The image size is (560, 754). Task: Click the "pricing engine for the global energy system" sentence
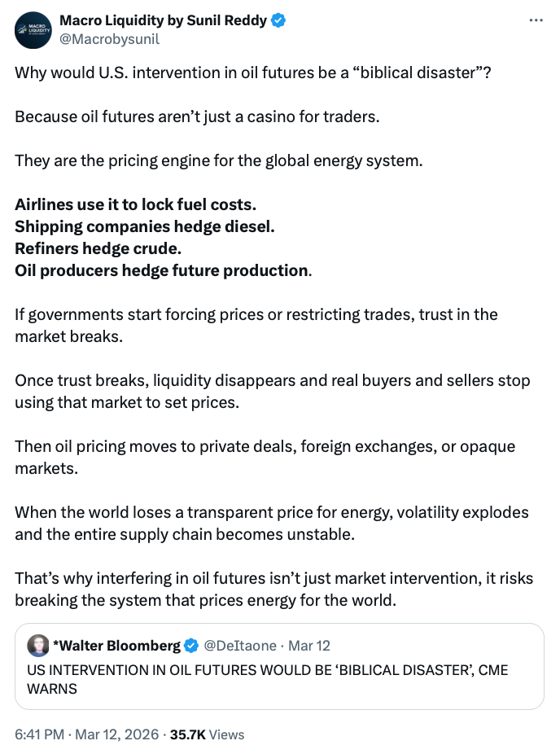click(219, 160)
